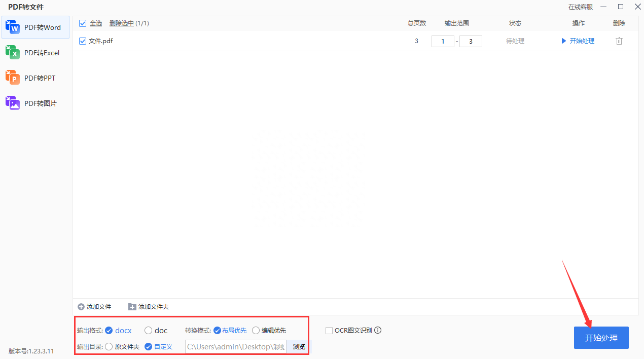Open the PDF转Excel converter icon
This screenshot has height=359, width=644.
click(x=13, y=53)
